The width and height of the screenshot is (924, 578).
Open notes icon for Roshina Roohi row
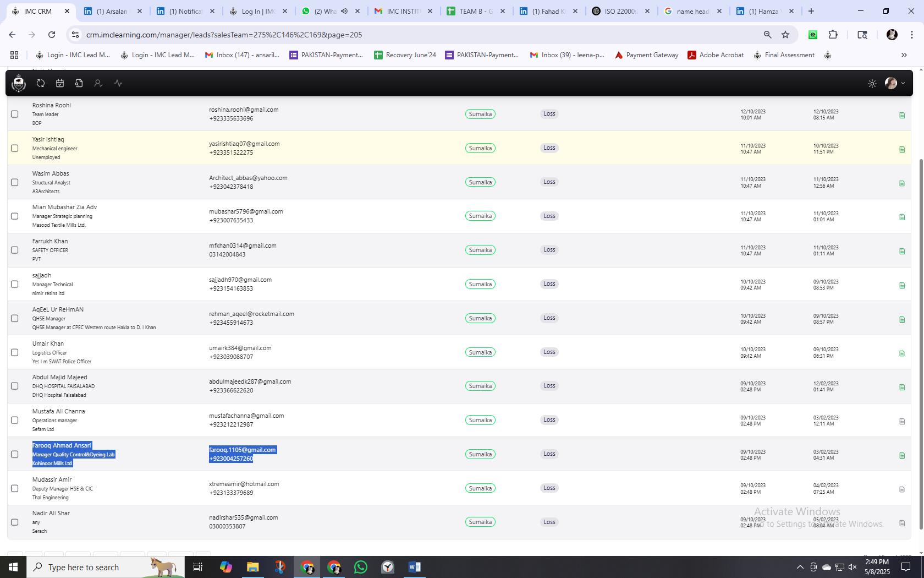[x=902, y=115]
